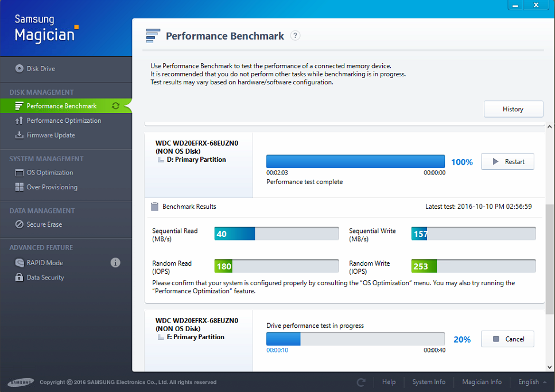Open benchmark History
555x392 pixels.
click(x=513, y=109)
